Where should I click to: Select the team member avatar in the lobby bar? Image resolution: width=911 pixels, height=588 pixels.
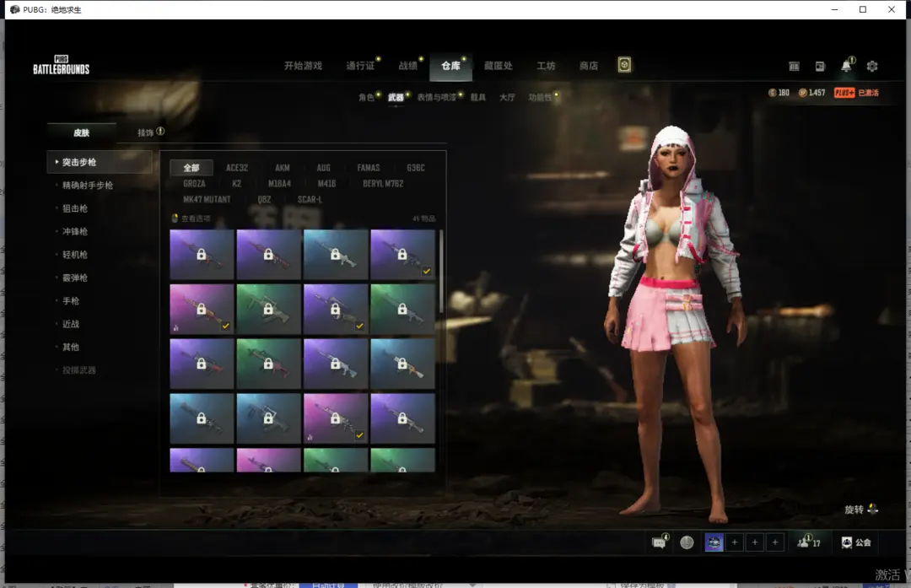pos(714,542)
